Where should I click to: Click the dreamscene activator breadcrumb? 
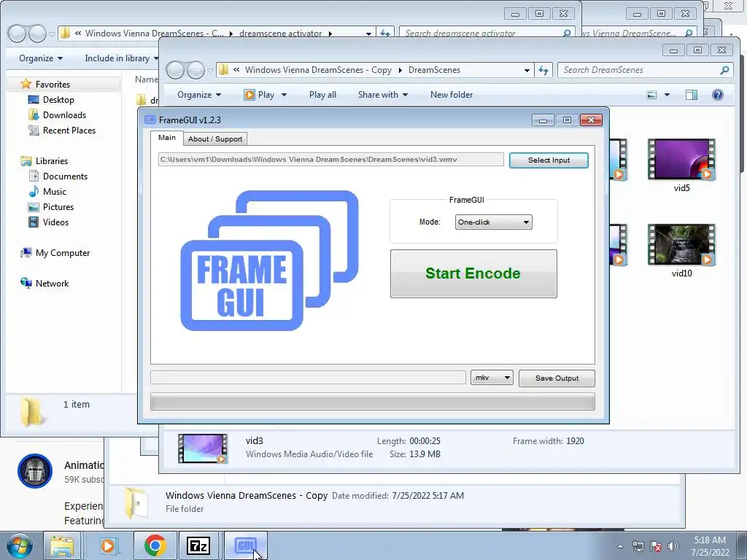pos(280,34)
